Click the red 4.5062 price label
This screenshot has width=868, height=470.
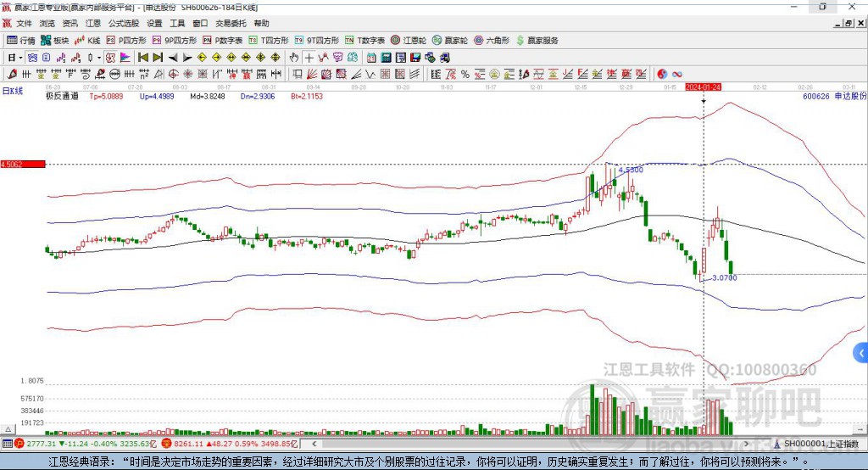click(23, 164)
